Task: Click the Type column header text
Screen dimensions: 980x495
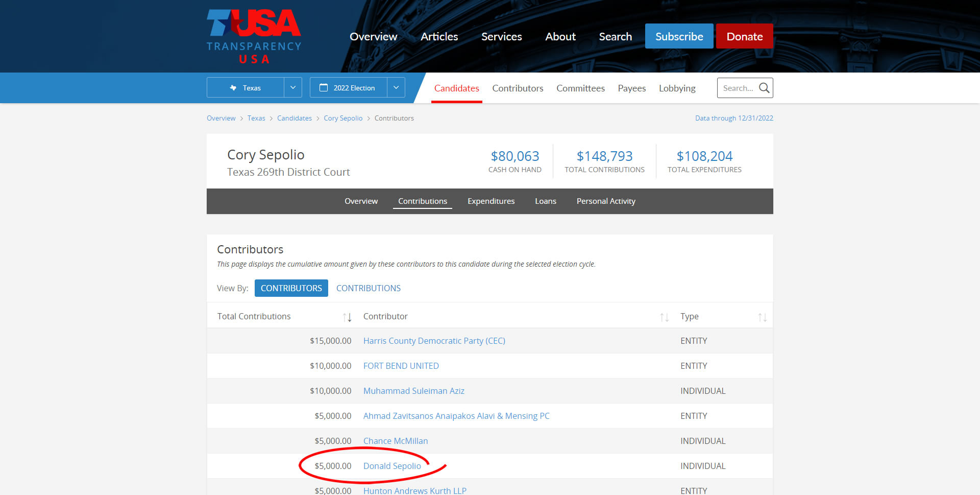Action: 689,316
